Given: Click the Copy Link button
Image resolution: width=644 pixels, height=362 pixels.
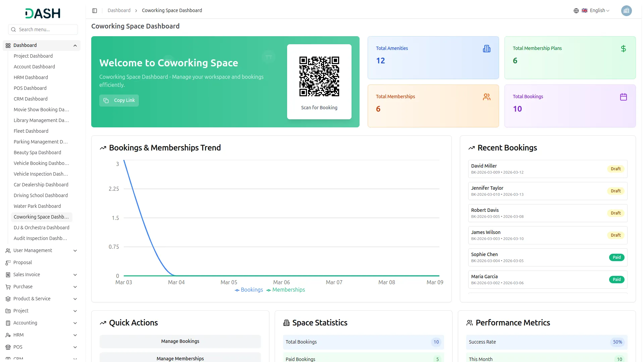Looking at the screenshot, I should click(x=119, y=100).
